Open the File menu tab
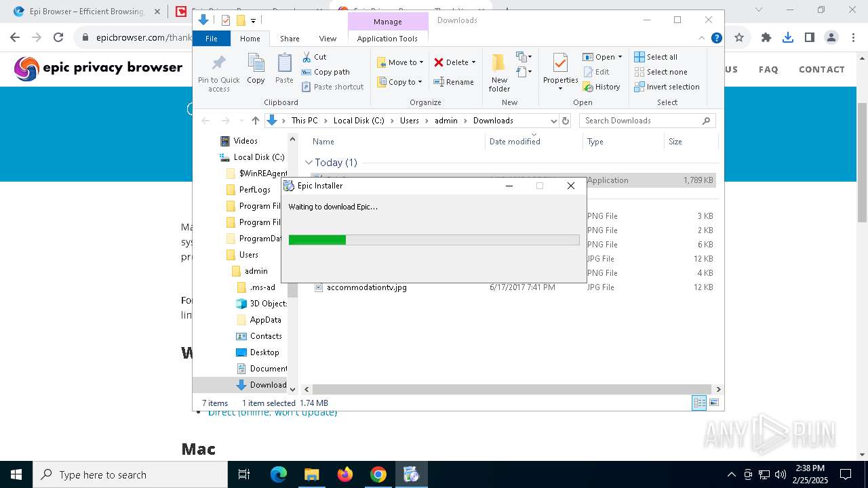The height and width of the screenshot is (488, 868). 212,39
